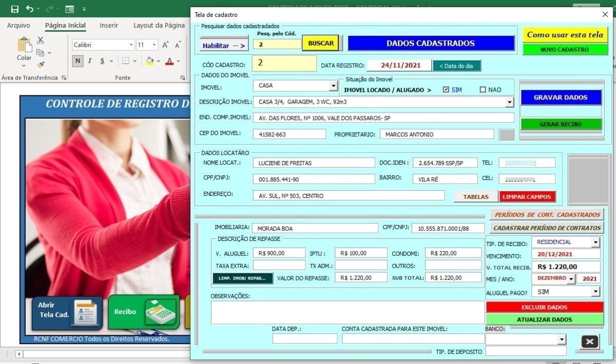Increase font size in Excel ribbon
The image size is (616, 364).
click(166, 45)
